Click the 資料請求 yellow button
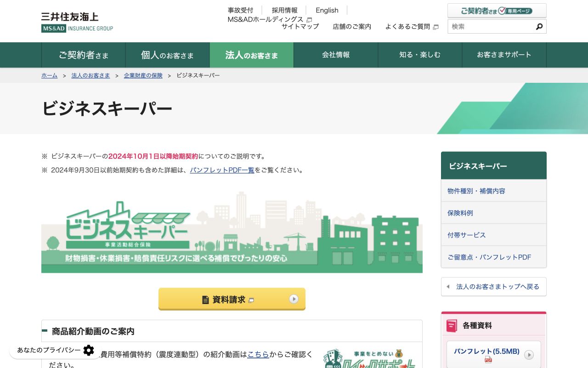Viewport: 588px width, 368px height. pos(232,299)
